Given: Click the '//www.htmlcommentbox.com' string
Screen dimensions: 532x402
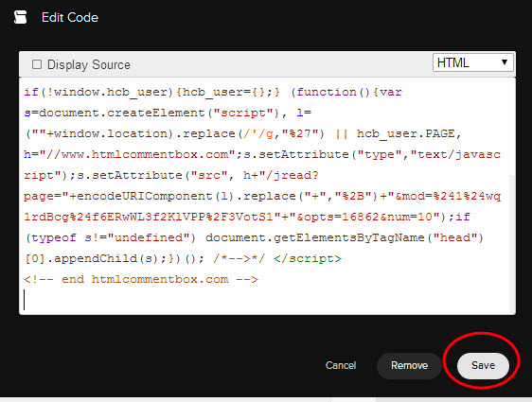Looking at the screenshot, I should (137, 154).
